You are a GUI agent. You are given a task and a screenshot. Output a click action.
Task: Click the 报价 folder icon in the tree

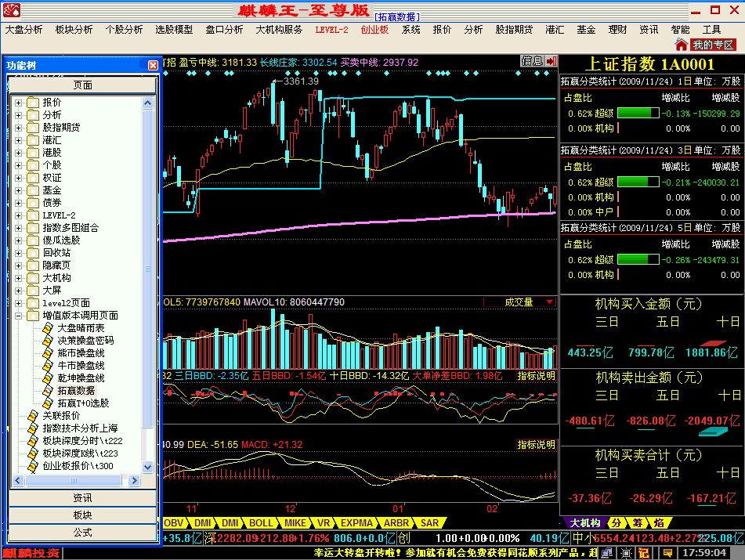tap(33, 103)
